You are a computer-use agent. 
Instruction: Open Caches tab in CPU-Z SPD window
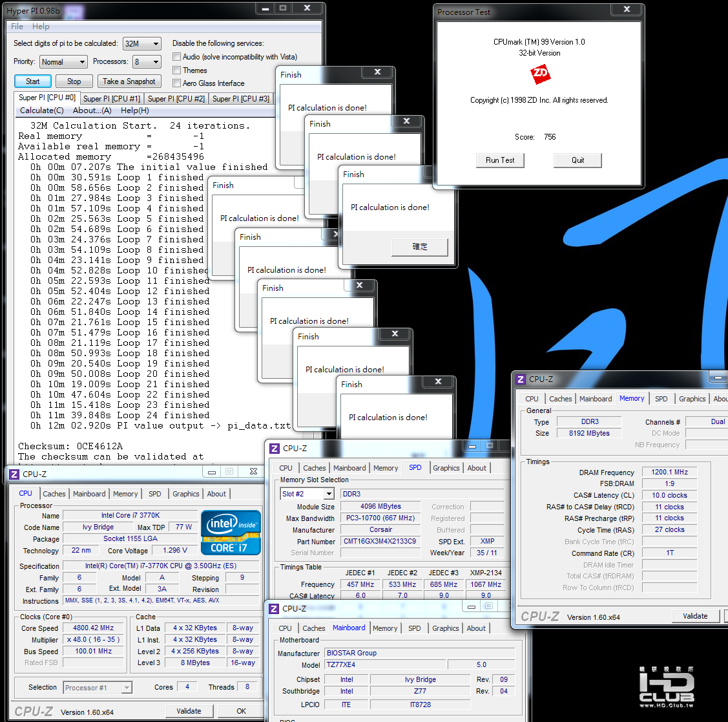pos(315,468)
